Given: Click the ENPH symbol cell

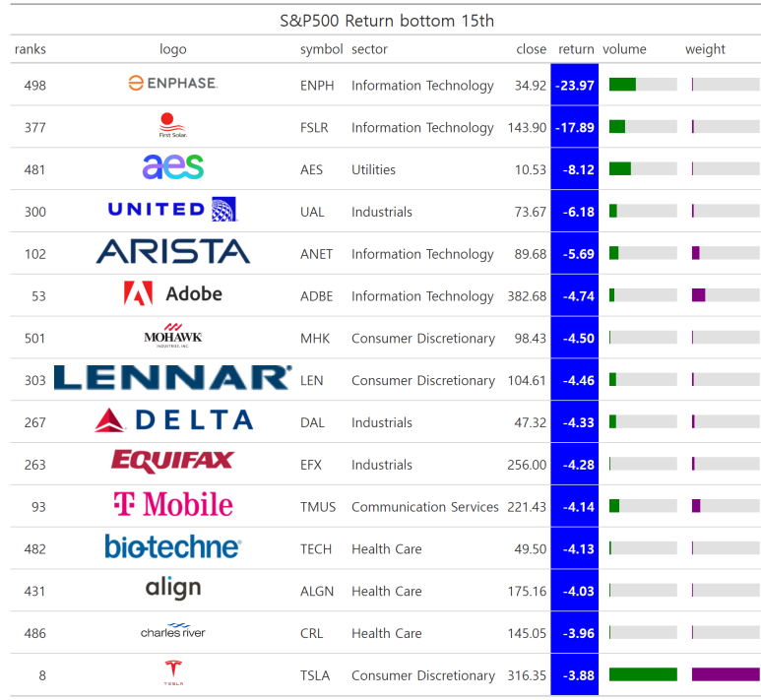Looking at the screenshot, I should point(317,86).
